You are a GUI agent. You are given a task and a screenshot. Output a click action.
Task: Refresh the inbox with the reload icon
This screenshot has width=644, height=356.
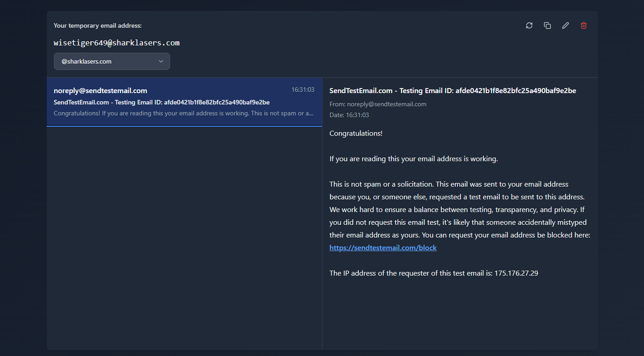point(529,25)
